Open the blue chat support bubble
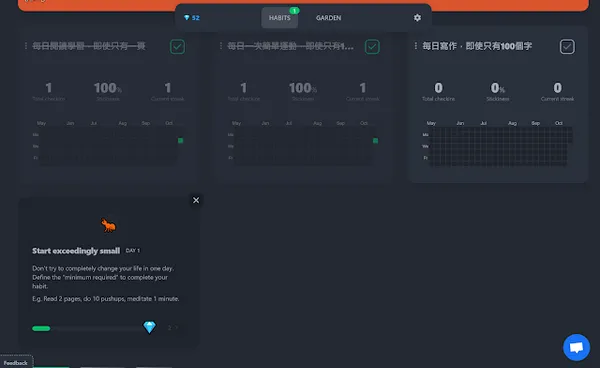 click(576, 347)
